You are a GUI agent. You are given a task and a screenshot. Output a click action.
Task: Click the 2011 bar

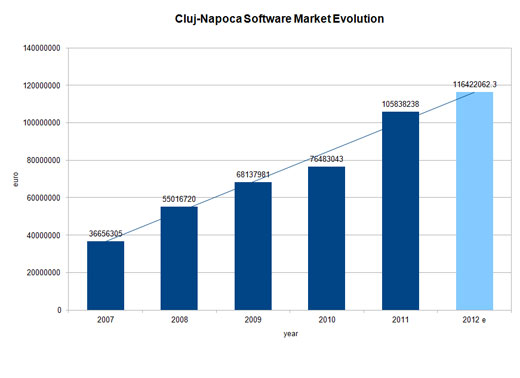400,211
